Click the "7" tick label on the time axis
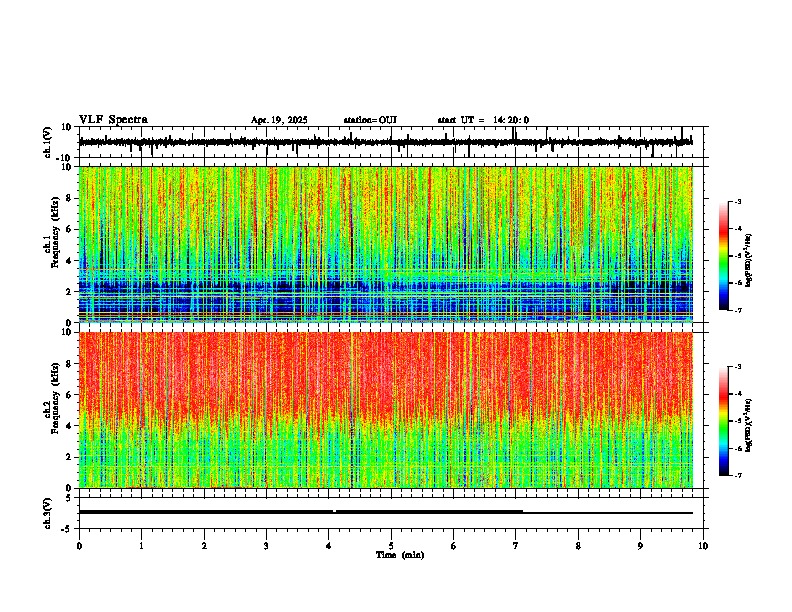The height and width of the screenshot is (612, 792). [x=516, y=546]
